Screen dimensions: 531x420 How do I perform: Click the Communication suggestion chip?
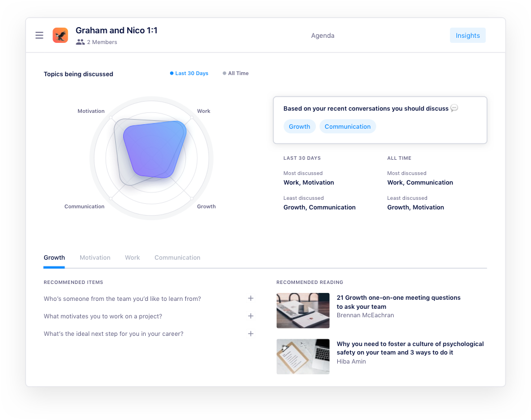[347, 126]
